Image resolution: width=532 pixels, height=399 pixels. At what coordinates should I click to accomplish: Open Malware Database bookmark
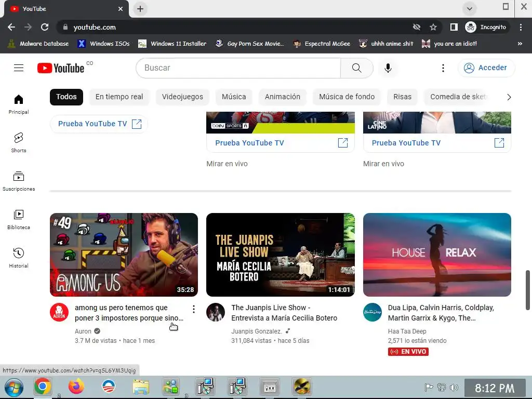click(x=38, y=44)
